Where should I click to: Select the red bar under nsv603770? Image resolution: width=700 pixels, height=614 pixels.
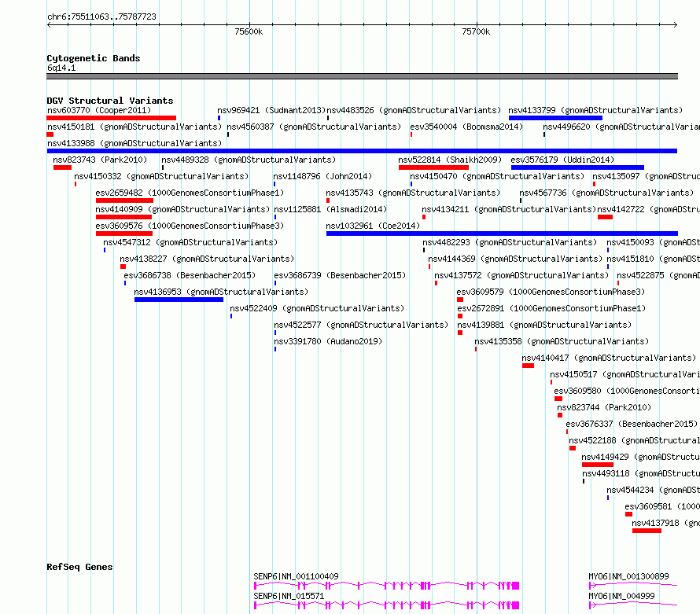click(111, 118)
